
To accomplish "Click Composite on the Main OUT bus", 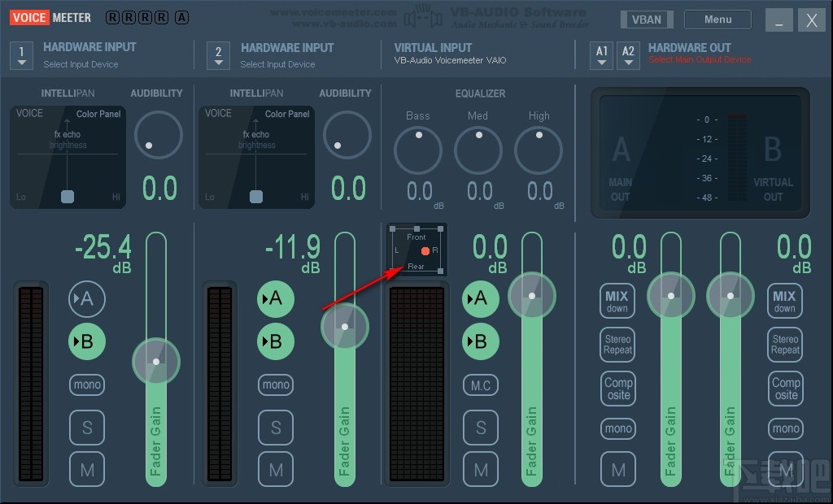I will coord(617,389).
